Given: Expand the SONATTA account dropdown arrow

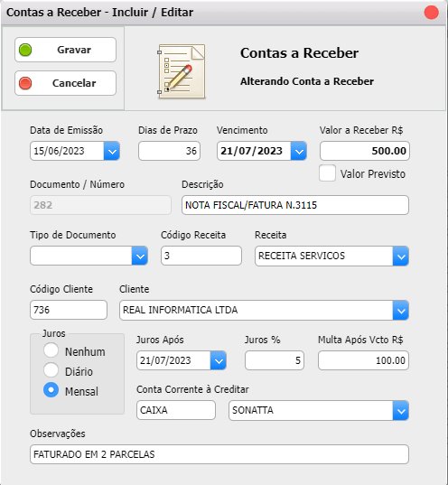Looking at the screenshot, I should (401, 411).
